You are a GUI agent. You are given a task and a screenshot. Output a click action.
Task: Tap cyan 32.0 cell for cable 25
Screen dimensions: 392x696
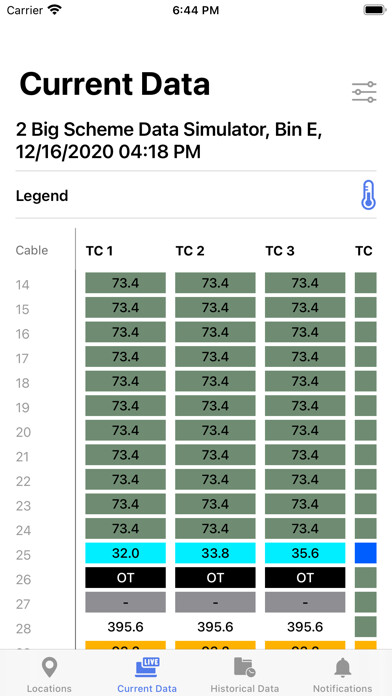point(126,553)
